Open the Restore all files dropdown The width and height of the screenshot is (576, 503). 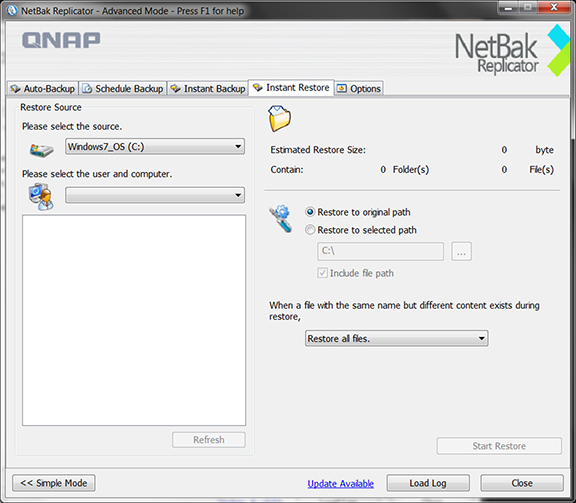click(x=396, y=338)
